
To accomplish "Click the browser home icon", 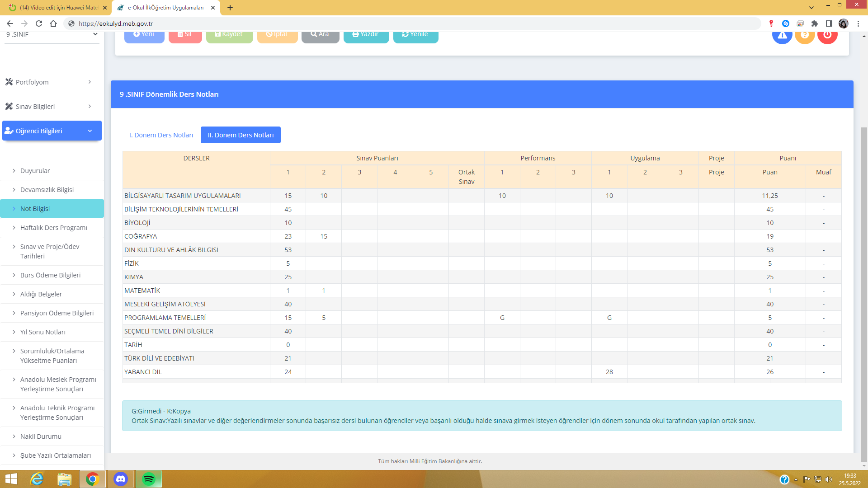I will [x=53, y=23].
